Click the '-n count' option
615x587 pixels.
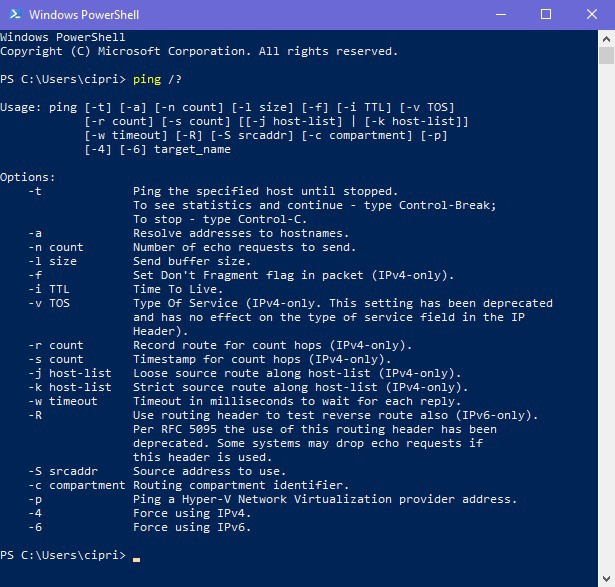pos(56,247)
